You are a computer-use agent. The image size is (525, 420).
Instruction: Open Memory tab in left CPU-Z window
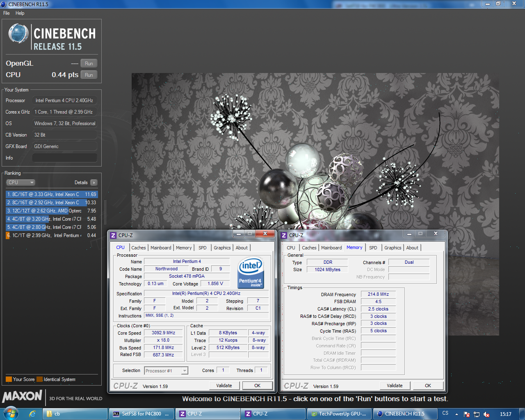tap(184, 248)
